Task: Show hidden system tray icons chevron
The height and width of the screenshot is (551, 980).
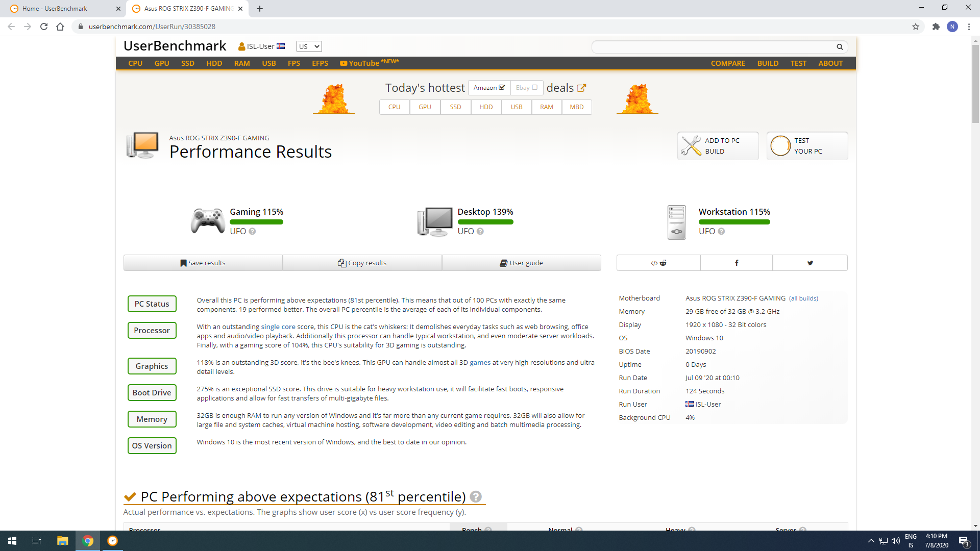Action: pyautogui.click(x=871, y=541)
